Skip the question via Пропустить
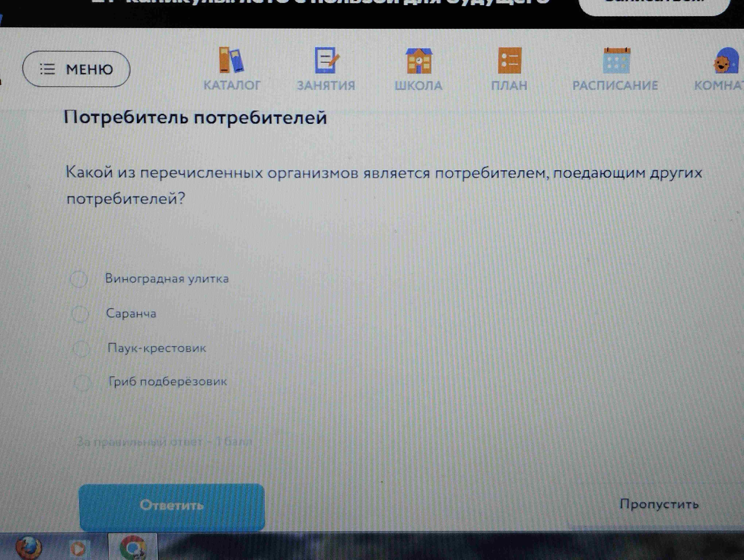Screen dimensions: 744x560 click(x=659, y=504)
